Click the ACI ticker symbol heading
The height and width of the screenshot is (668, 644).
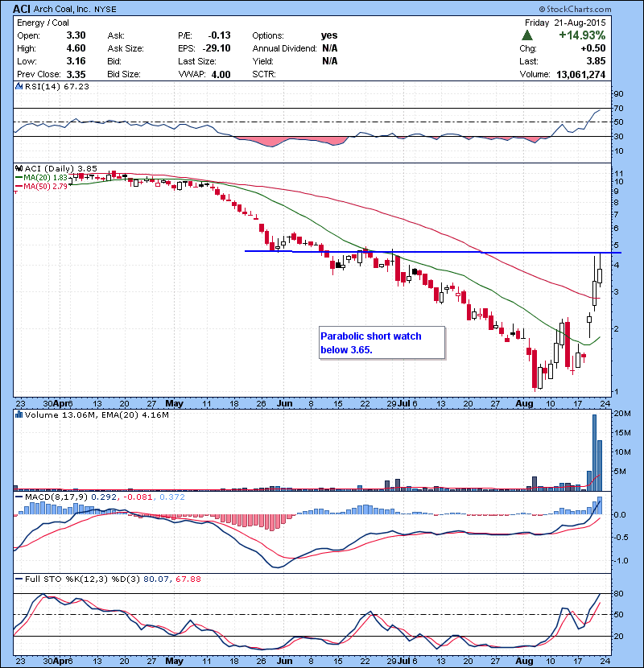tap(22, 9)
